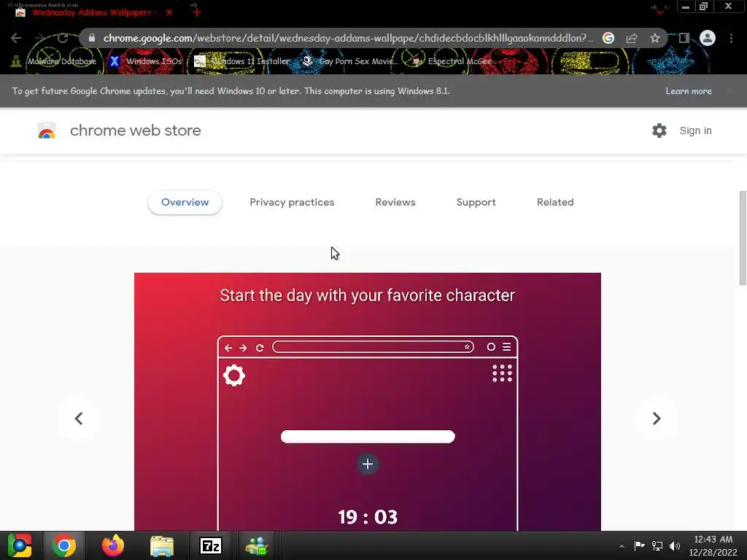Show hidden tray icons arrow

pyautogui.click(x=622, y=546)
